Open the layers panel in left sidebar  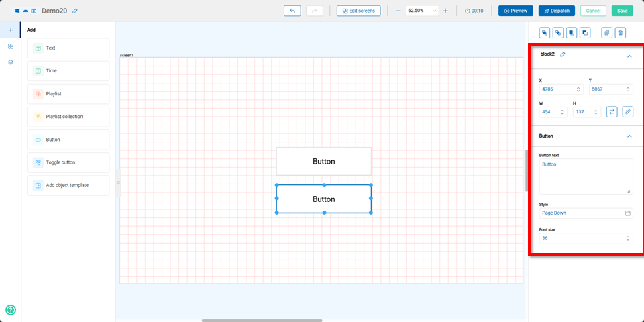(11, 62)
